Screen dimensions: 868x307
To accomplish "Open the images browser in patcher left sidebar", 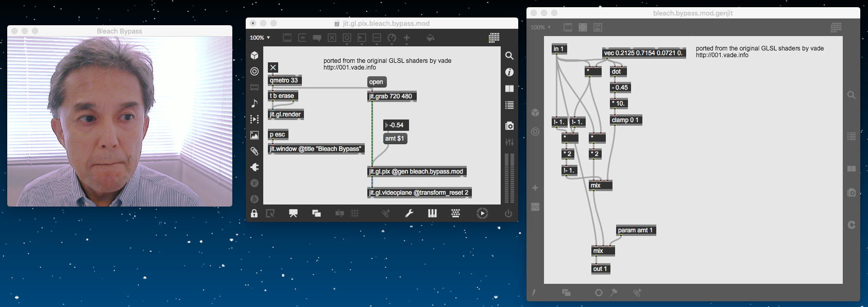I will pyautogui.click(x=254, y=135).
